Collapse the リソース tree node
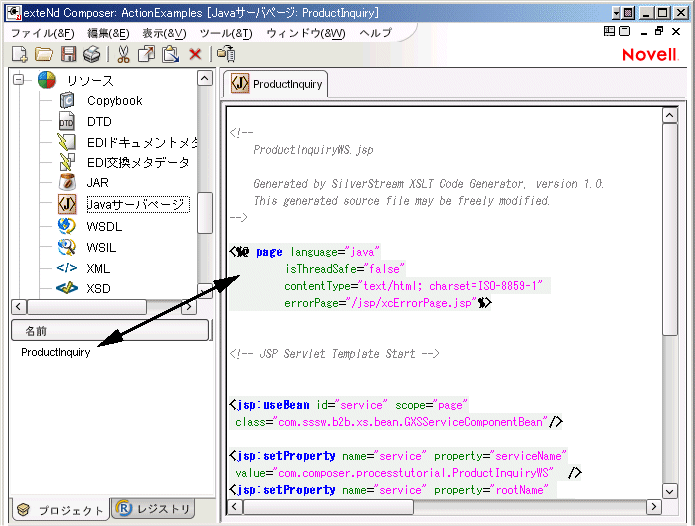Image resolution: width=695 pixels, height=526 pixels. (x=18, y=80)
